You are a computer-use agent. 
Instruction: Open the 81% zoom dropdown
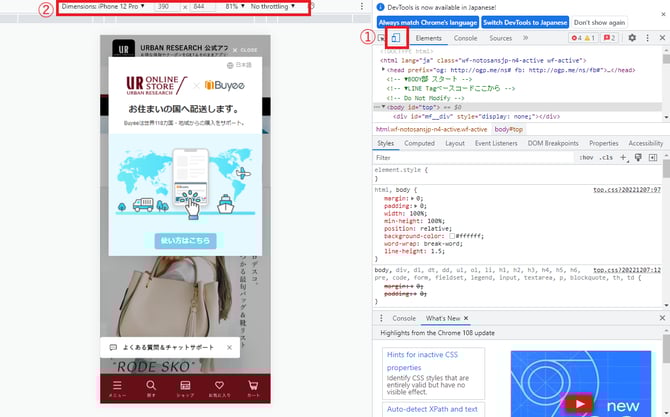point(235,6)
